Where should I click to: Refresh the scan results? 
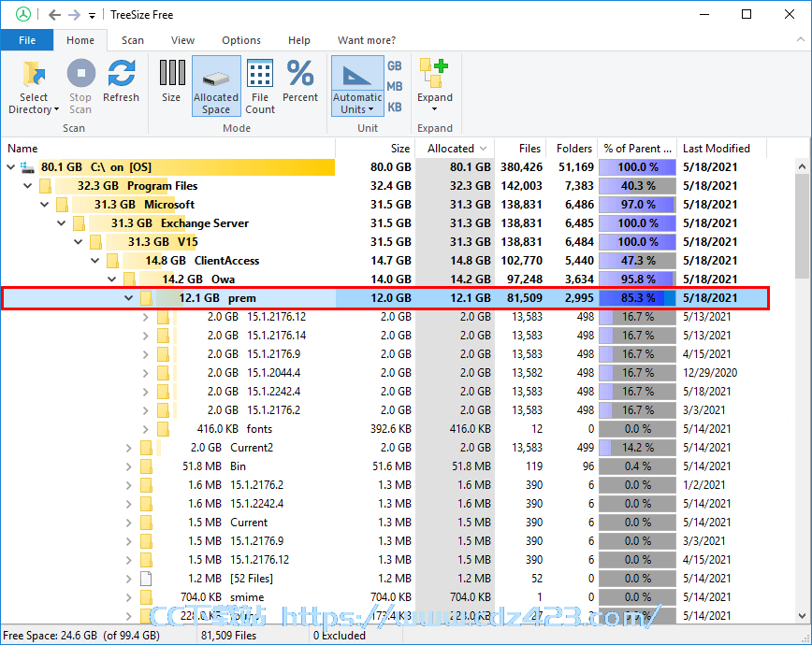[x=122, y=81]
